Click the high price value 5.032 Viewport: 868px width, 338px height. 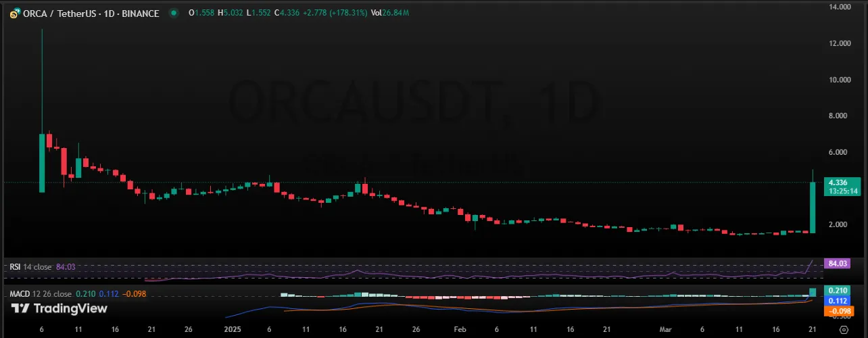pos(235,14)
